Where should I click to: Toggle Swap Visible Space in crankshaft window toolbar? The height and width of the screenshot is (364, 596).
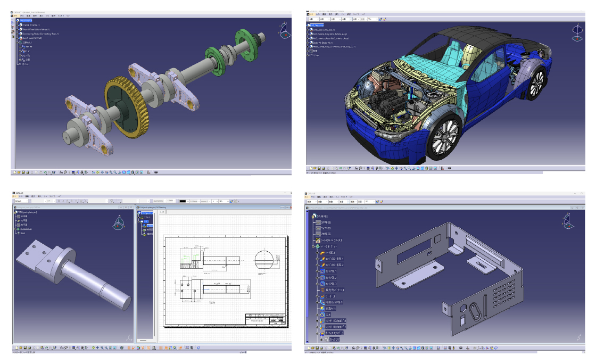(x=142, y=172)
